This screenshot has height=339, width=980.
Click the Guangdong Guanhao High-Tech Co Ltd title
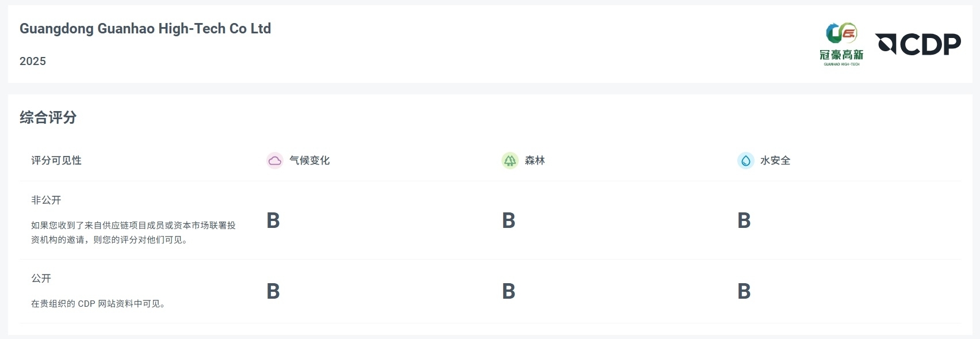click(x=145, y=29)
